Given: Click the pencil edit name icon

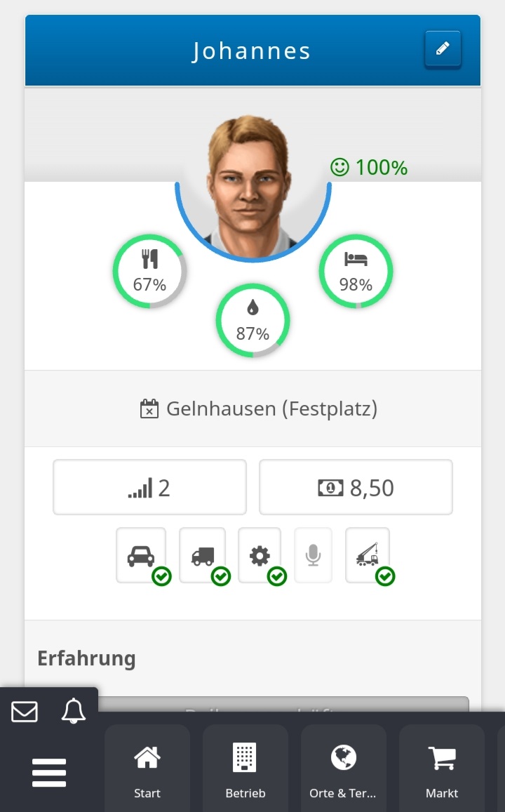Looking at the screenshot, I should point(443,49).
